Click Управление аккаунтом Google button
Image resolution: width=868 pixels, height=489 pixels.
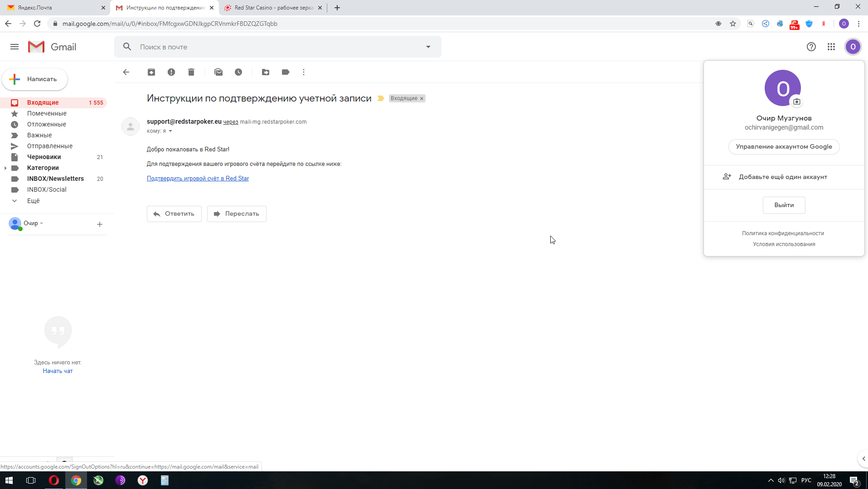pyautogui.click(x=784, y=146)
